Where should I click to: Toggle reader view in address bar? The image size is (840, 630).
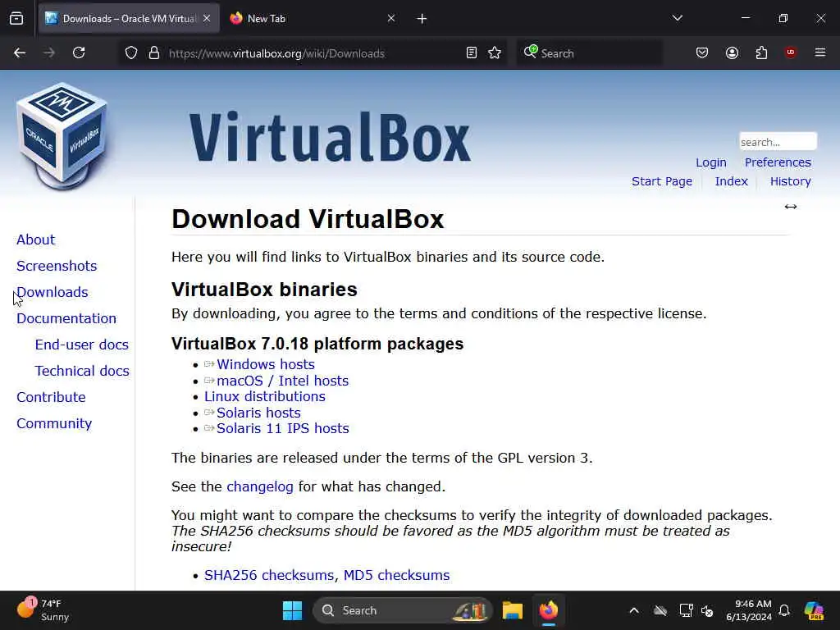click(x=472, y=52)
